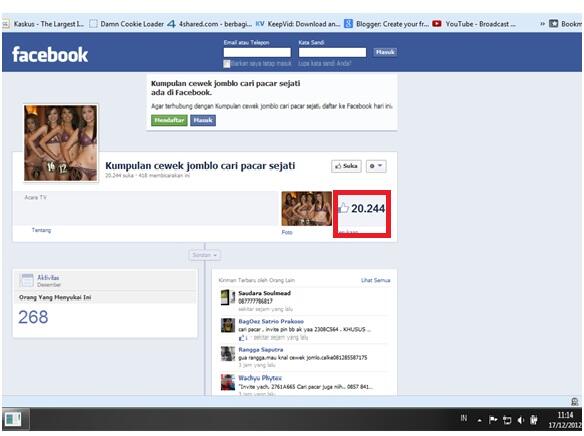Click the Blogger bookmark icon

point(348,24)
